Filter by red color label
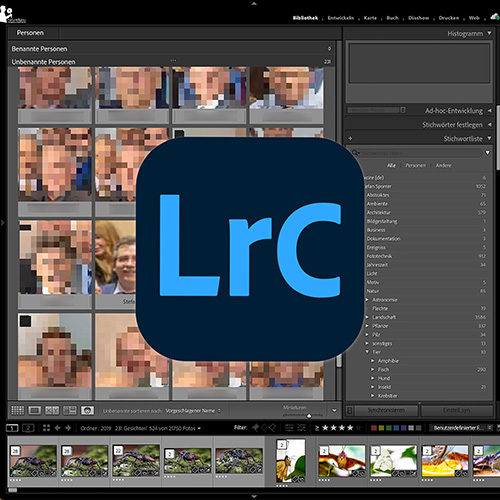The width and height of the screenshot is (500, 500). click(374, 428)
